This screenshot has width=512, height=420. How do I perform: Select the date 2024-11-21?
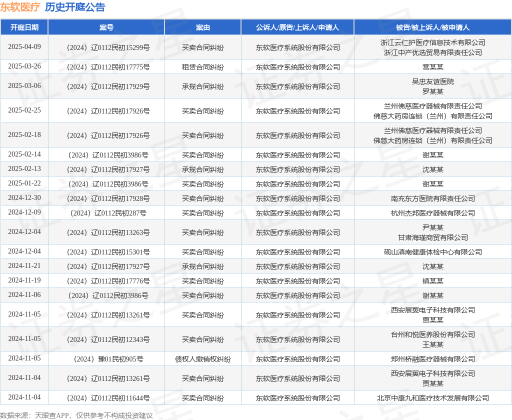24,266
